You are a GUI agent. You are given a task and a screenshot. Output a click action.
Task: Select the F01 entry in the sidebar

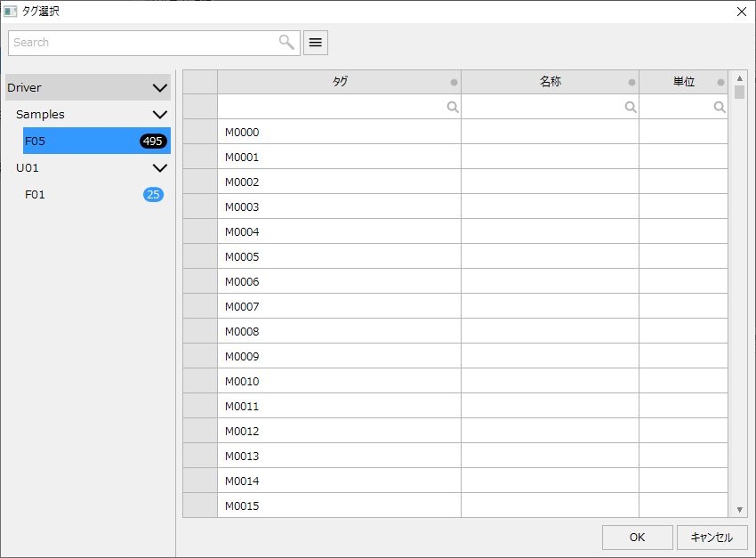pyautogui.click(x=36, y=194)
